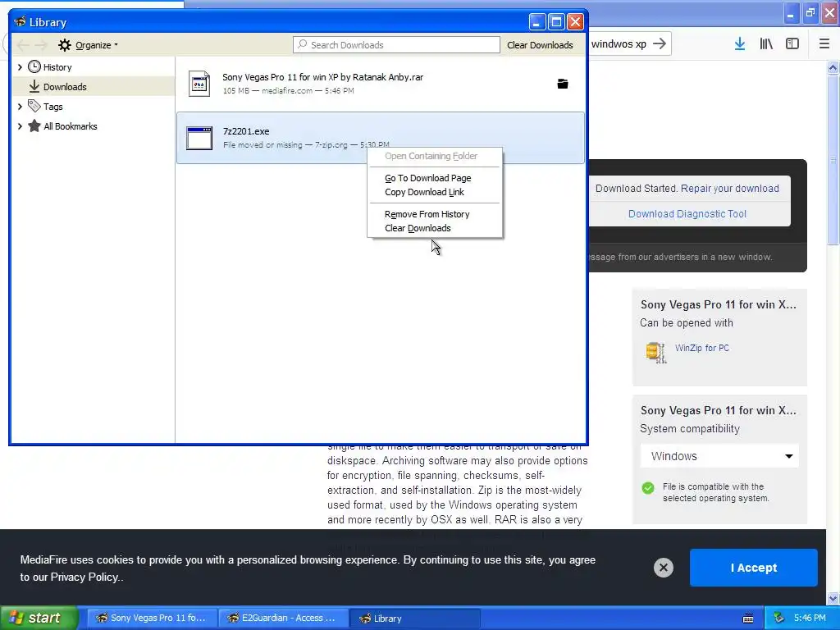Viewport: 840px width, 630px height.
Task: Click Download Diagnostic Tool link
Action: click(687, 214)
